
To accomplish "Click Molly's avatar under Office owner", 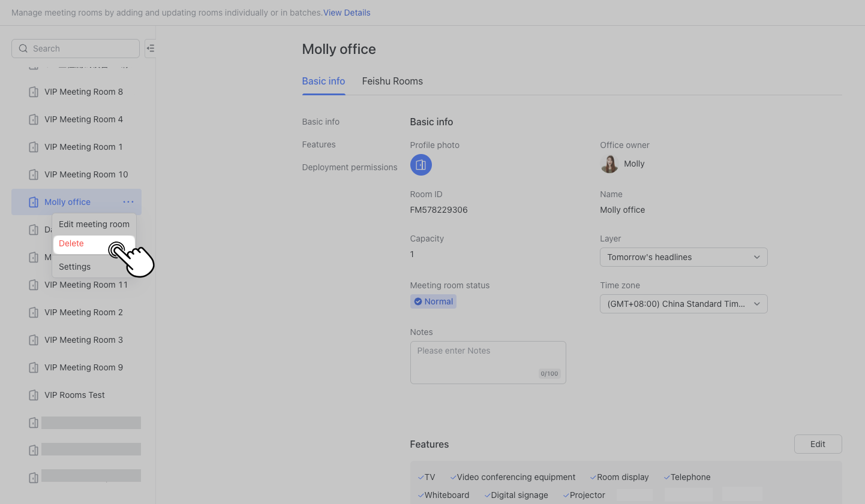I will point(609,163).
